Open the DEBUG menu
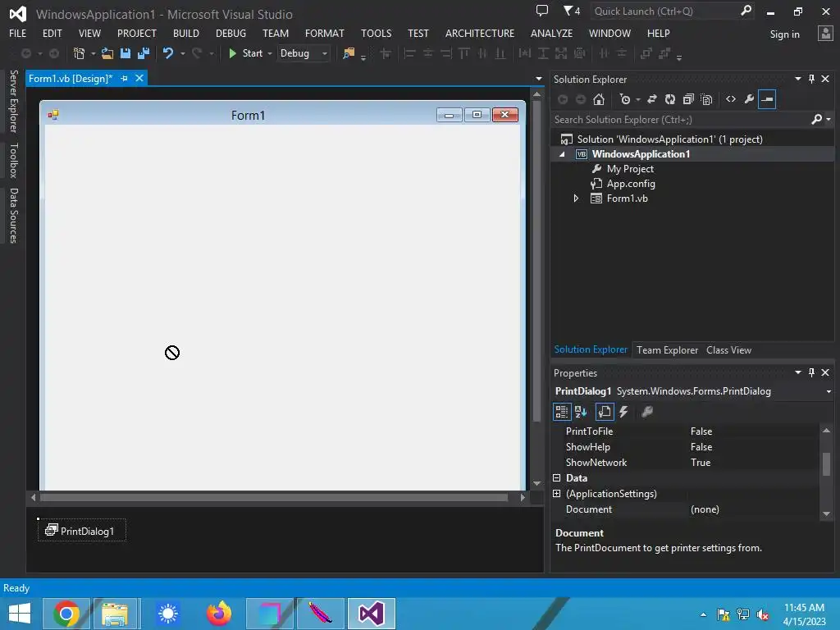The width and height of the screenshot is (840, 630). (x=231, y=33)
